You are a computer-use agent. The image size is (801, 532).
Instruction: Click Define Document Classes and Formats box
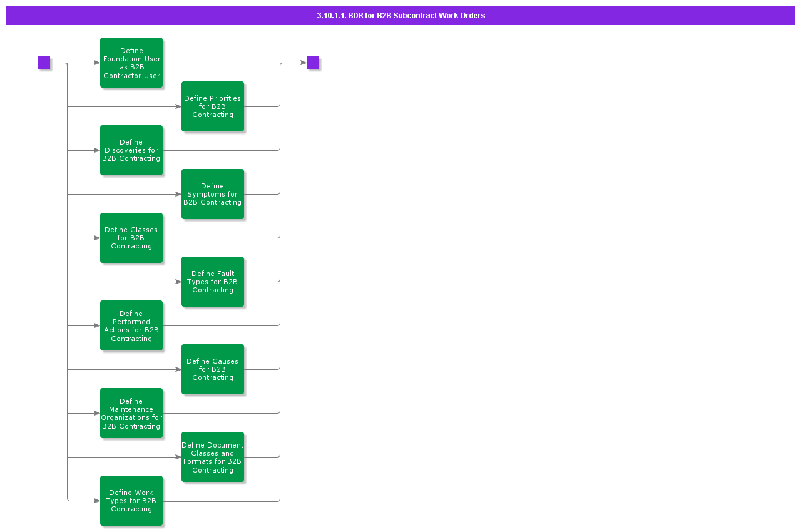213,457
